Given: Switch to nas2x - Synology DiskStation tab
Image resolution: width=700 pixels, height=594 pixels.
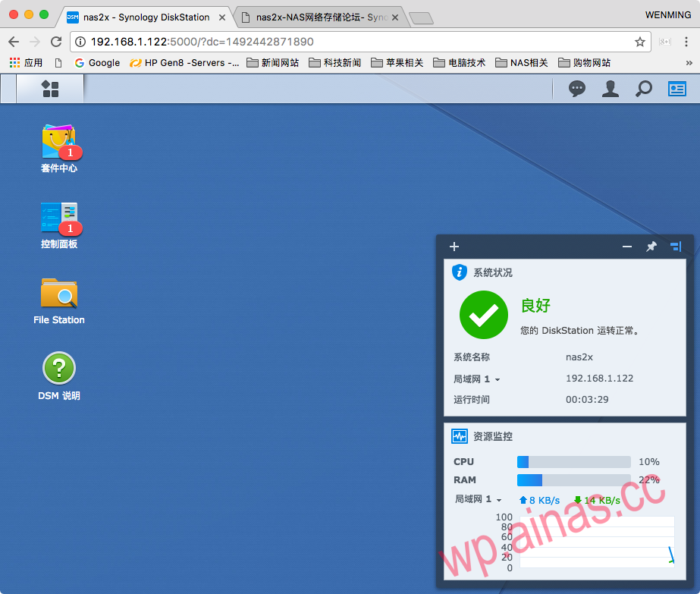Looking at the screenshot, I should pos(146,17).
